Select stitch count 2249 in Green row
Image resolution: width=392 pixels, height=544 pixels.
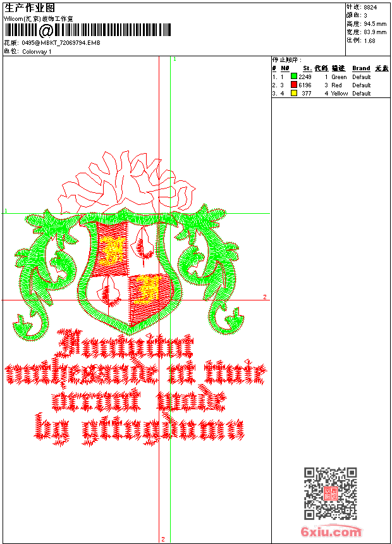point(305,77)
